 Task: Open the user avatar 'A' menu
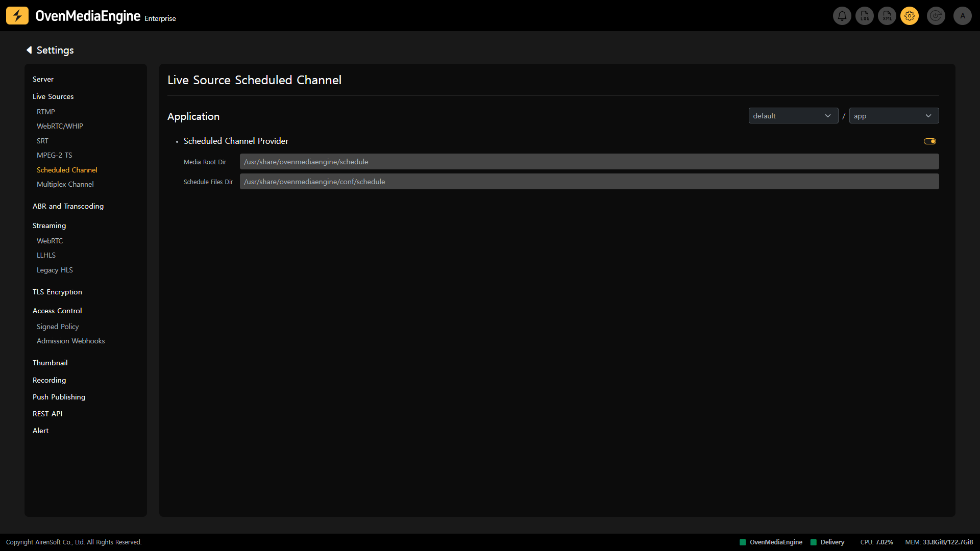963,16
